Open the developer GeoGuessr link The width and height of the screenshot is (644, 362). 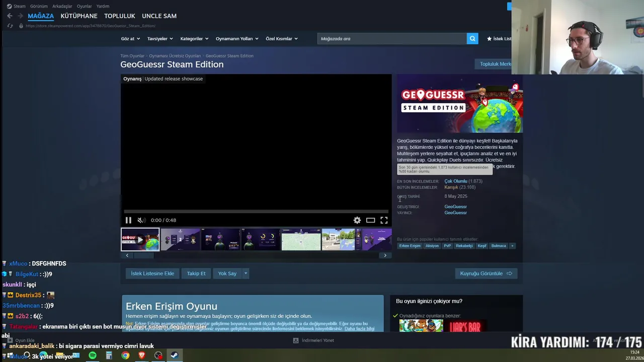coord(455,207)
